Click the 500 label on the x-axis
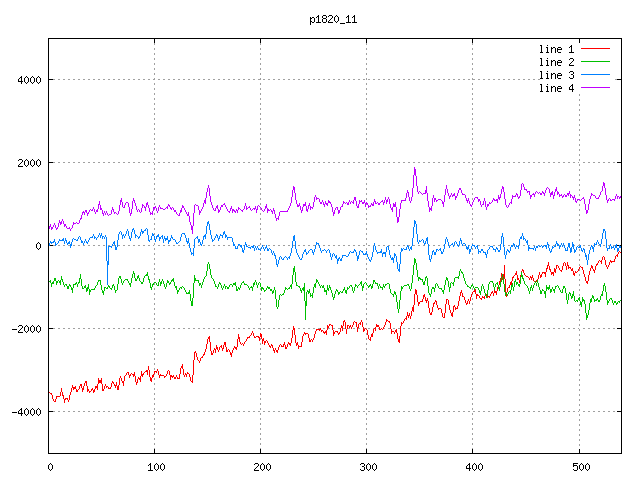The width and height of the screenshot is (640, 480). point(579,465)
